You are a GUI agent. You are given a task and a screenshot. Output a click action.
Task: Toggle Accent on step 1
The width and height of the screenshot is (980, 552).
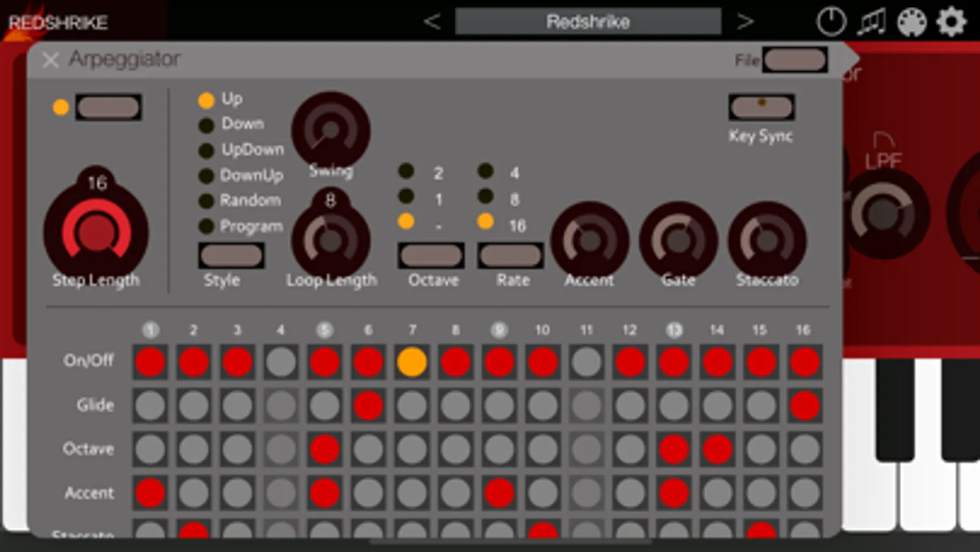click(x=150, y=493)
